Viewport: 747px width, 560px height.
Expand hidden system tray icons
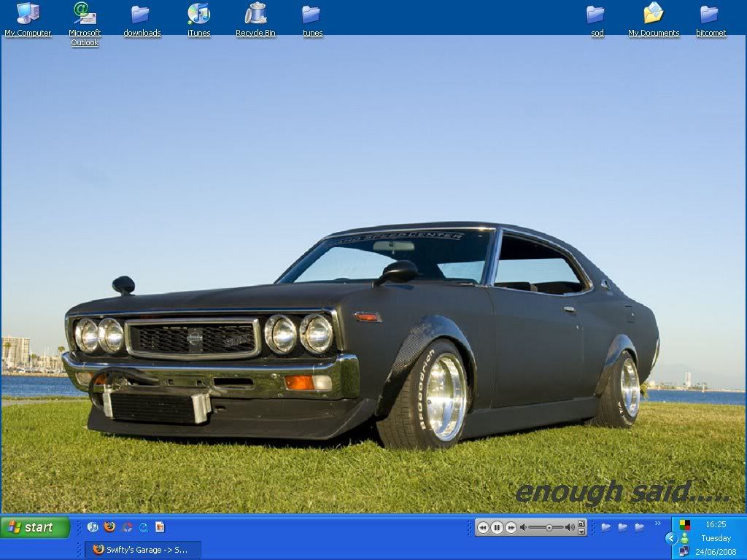(671, 538)
